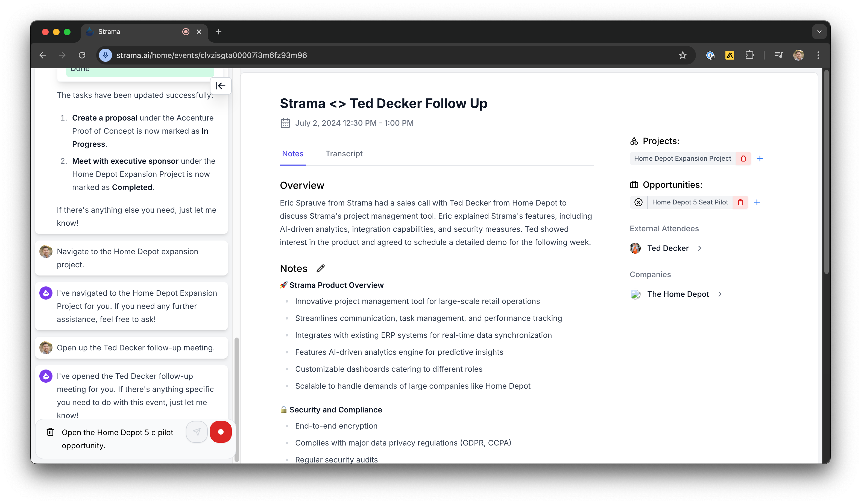Open the media control icon
This screenshot has height=504, width=861.
(x=779, y=55)
